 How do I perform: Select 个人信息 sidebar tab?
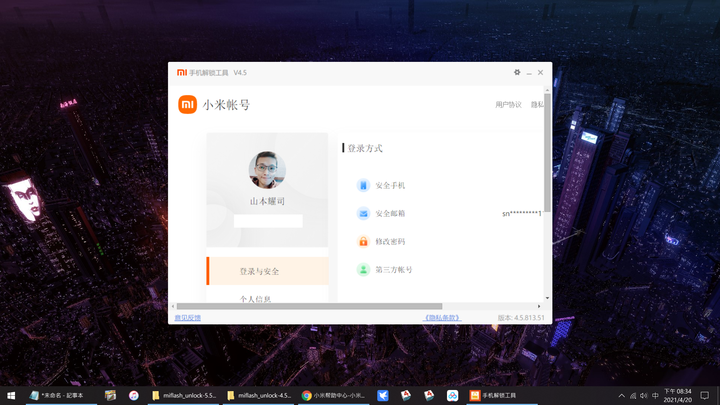pyautogui.click(x=255, y=299)
